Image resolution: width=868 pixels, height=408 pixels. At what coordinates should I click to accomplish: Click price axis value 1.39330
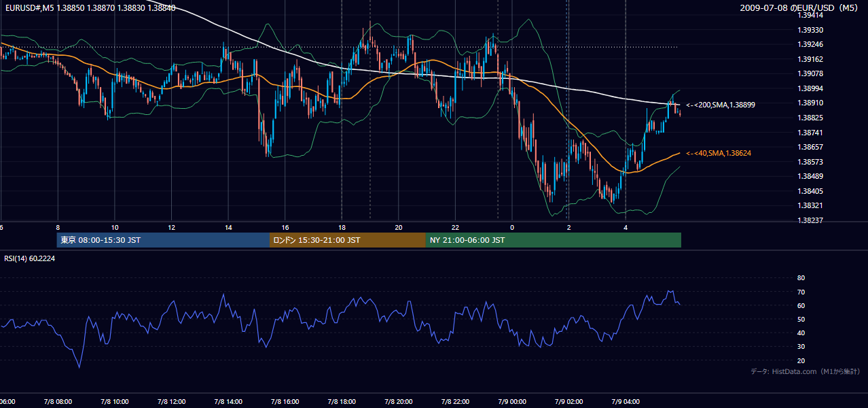point(810,30)
